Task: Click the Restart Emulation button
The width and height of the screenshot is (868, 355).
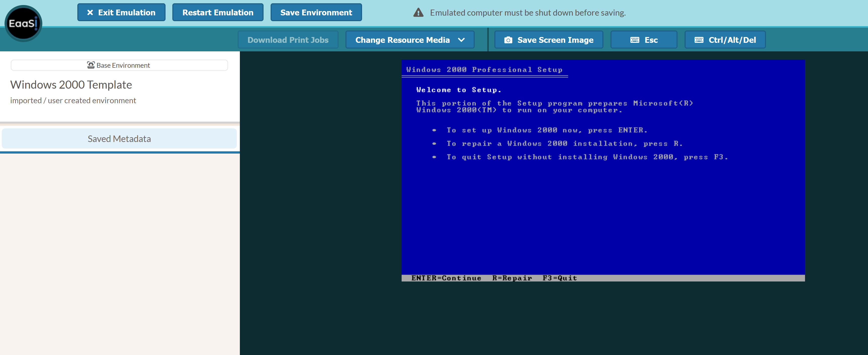Action: click(x=218, y=12)
